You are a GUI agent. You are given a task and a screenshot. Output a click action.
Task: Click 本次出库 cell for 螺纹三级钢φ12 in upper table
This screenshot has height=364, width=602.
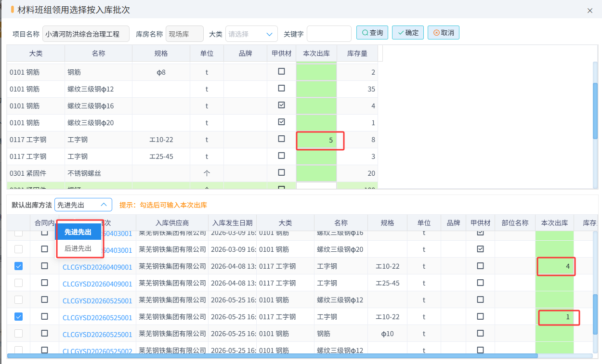coord(316,89)
